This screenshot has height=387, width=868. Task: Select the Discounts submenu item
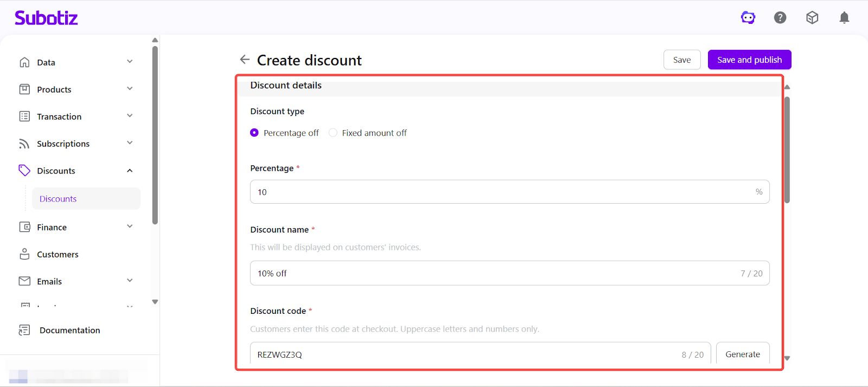[58, 199]
